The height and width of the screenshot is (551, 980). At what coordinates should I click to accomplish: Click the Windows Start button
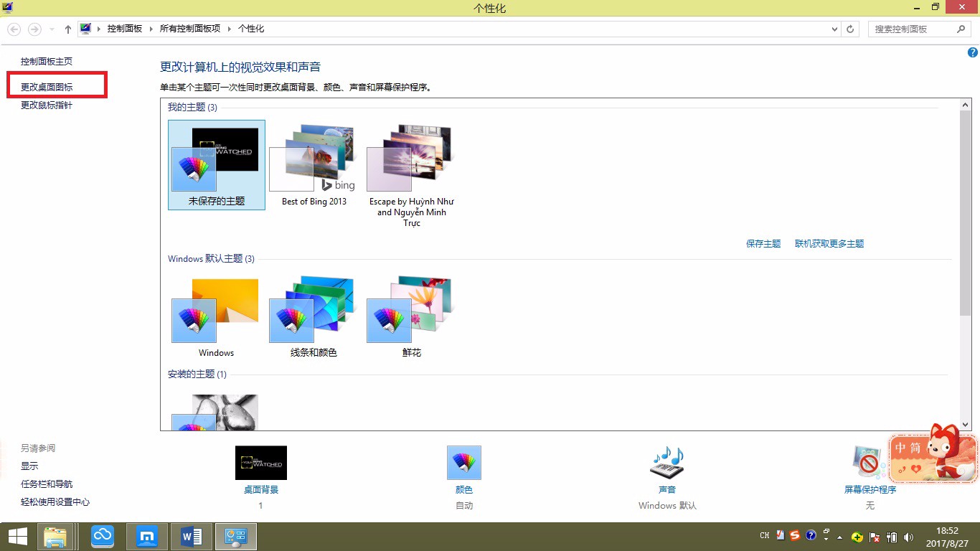coord(17,537)
